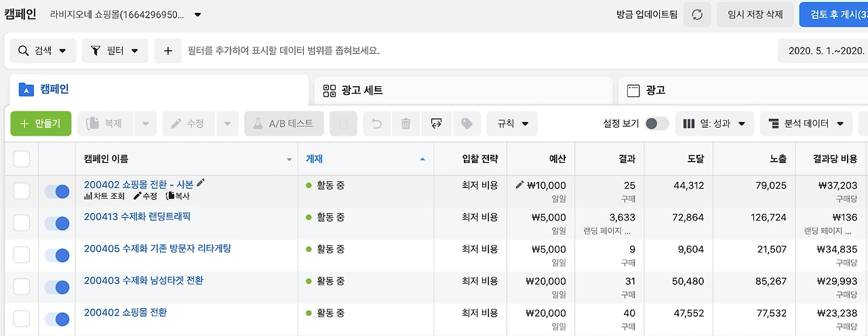Click the import/export icon in toolbar
This screenshot has height=336, width=868.
pos(436,124)
